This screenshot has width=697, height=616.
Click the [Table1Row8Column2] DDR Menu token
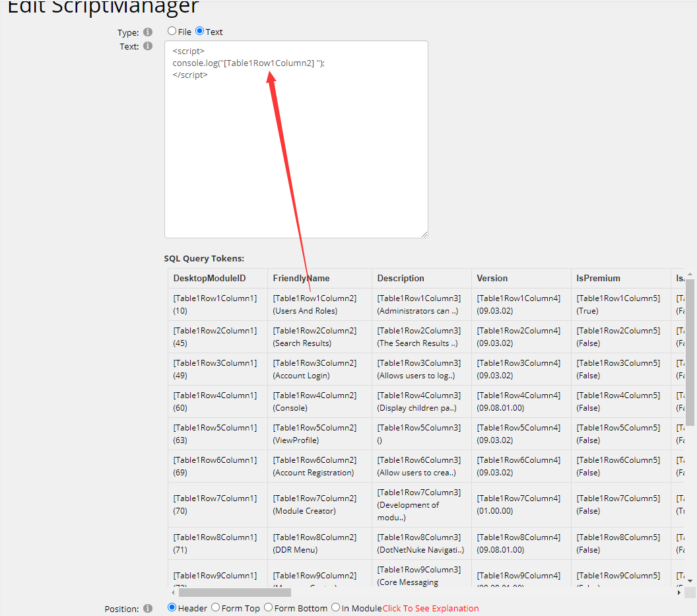point(315,537)
